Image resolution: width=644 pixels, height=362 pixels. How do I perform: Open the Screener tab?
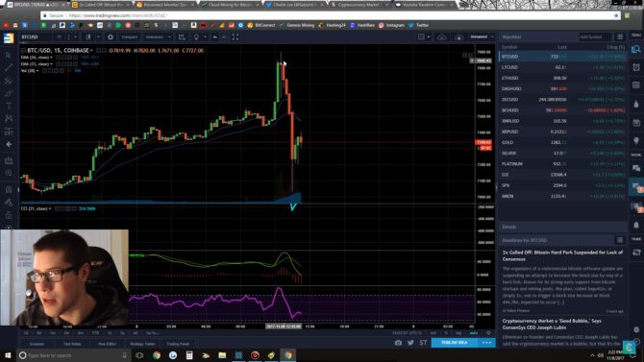[37, 344]
